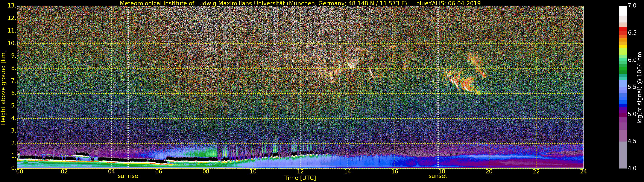Click the time tick label '00'
Viewport: 644px width, 182px height.
[x=20, y=172]
